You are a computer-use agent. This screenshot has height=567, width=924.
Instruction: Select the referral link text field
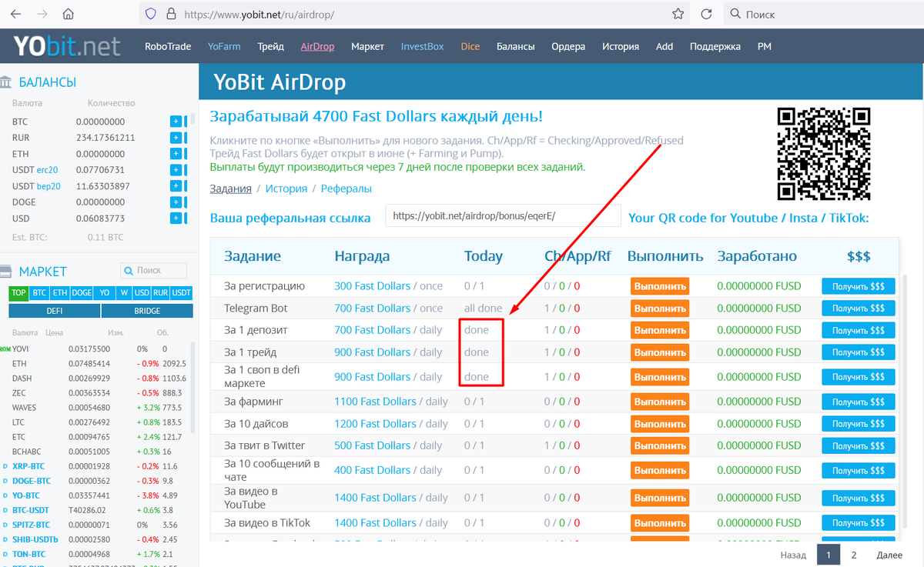503,216
